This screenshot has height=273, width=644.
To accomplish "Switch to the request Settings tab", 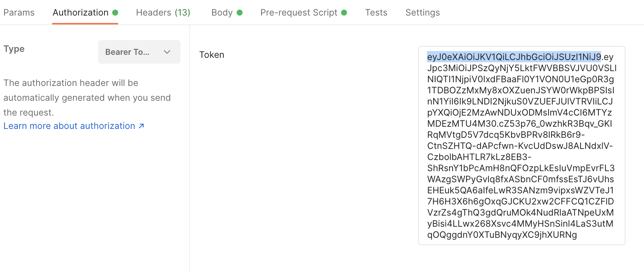I will [422, 13].
